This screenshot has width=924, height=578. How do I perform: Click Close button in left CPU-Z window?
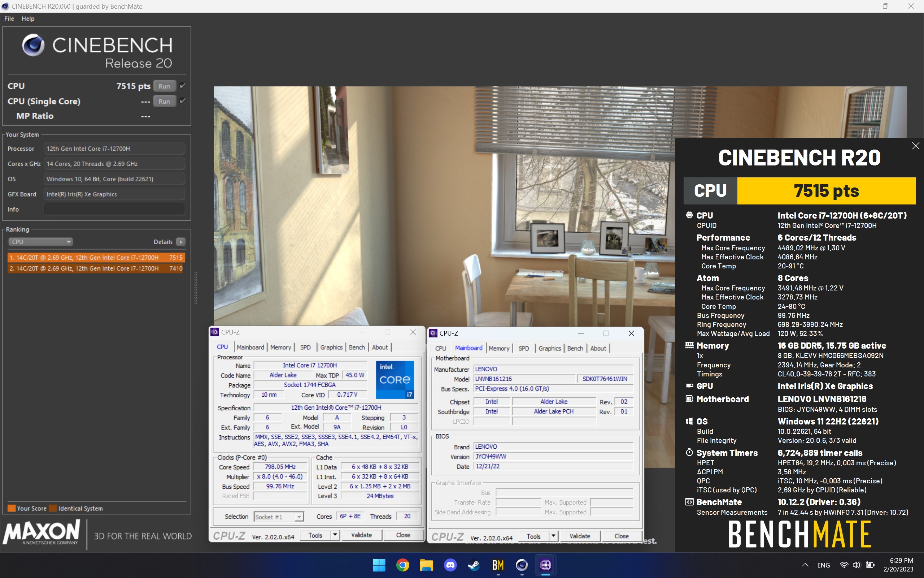[403, 535]
